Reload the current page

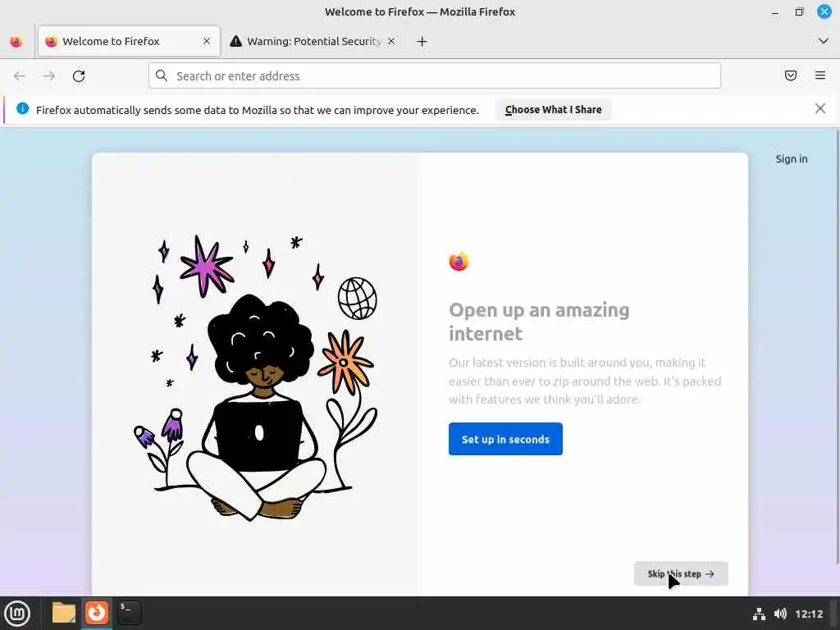click(x=79, y=76)
